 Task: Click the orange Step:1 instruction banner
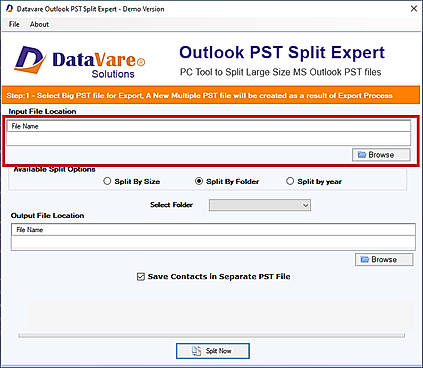click(x=211, y=95)
